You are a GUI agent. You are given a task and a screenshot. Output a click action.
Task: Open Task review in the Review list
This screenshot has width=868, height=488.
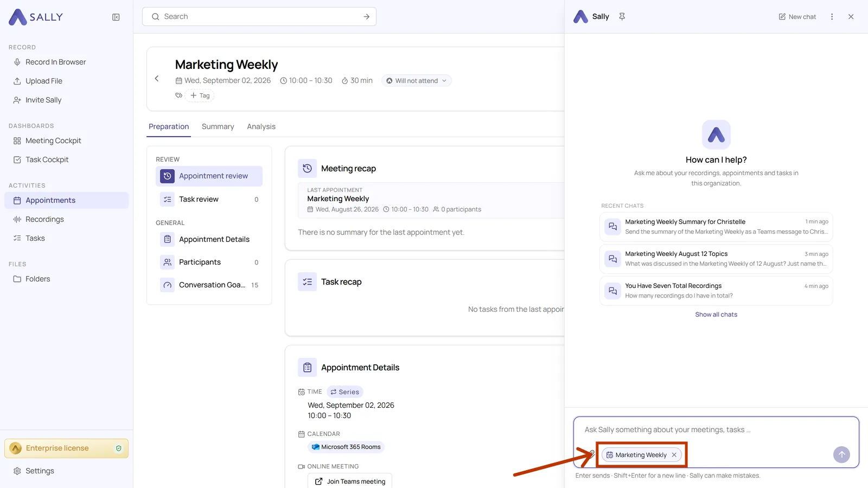pyautogui.click(x=209, y=200)
